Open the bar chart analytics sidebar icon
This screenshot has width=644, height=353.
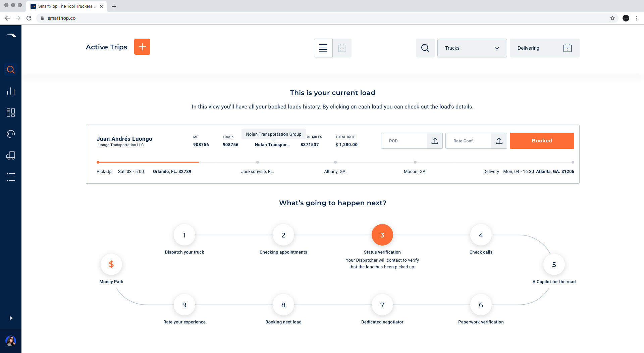[11, 91]
